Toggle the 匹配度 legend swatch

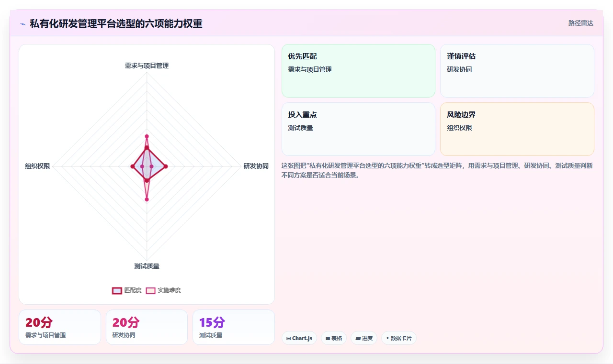click(117, 290)
